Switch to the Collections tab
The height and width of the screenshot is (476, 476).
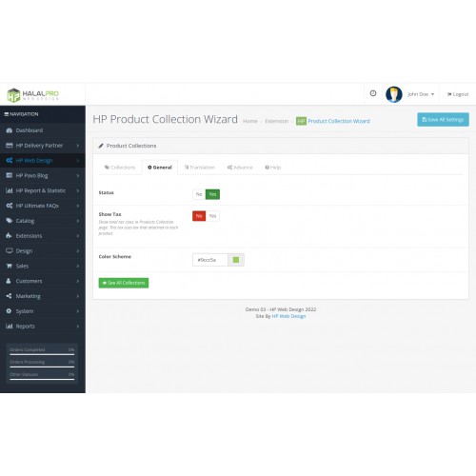click(120, 168)
